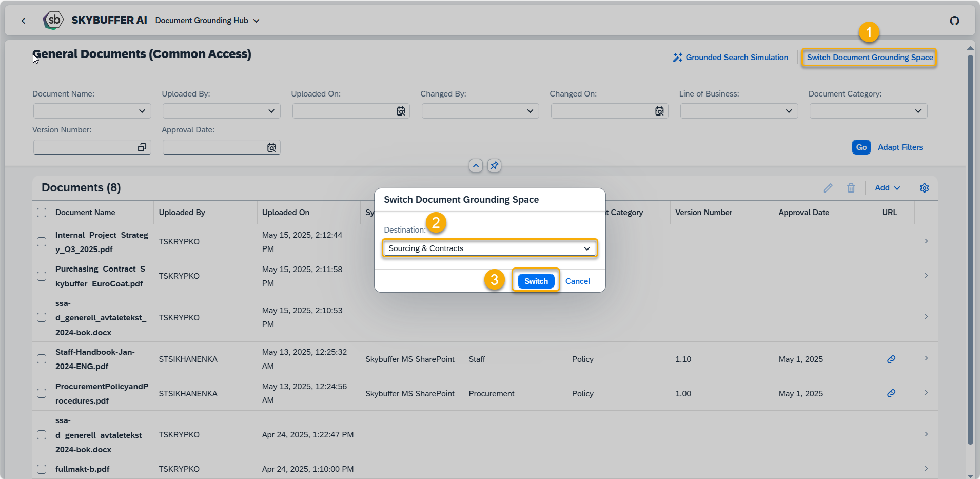Click the Switch button in dialog
Viewport: 980px width, 479px height.
pyautogui.click(x=536, y=281)
